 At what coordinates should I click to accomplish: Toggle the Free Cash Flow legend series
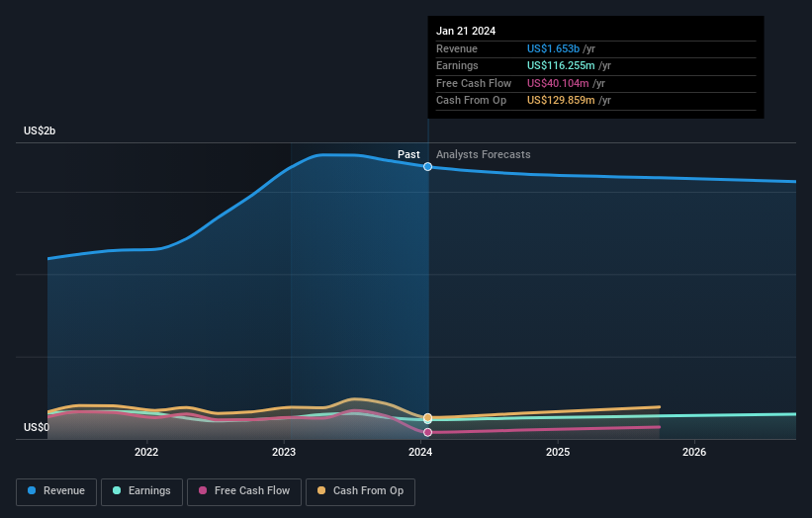[x=244, y=491]
